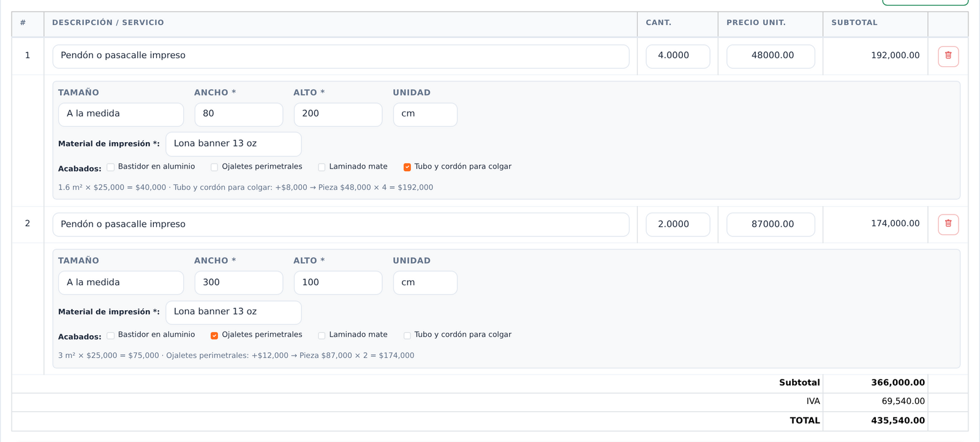Open Tamaño dropdown for item 2
The image size is (980, 442).
pos(121,283)
